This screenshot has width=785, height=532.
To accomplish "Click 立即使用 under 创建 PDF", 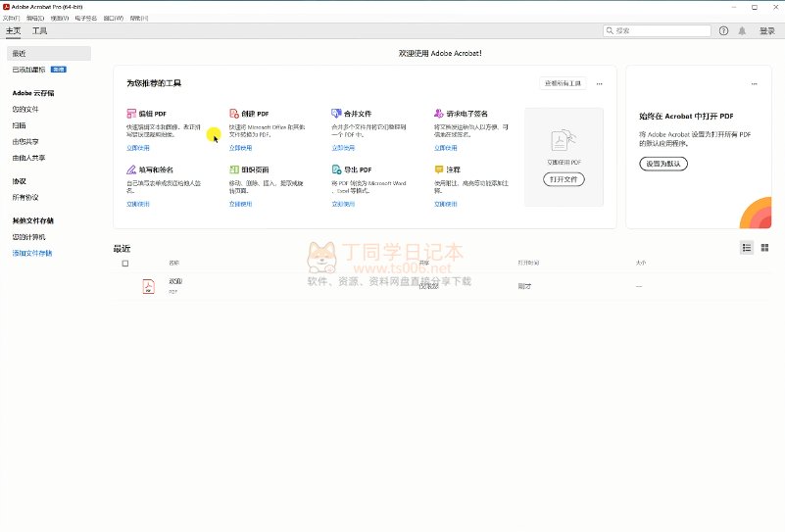I will 240,148.
